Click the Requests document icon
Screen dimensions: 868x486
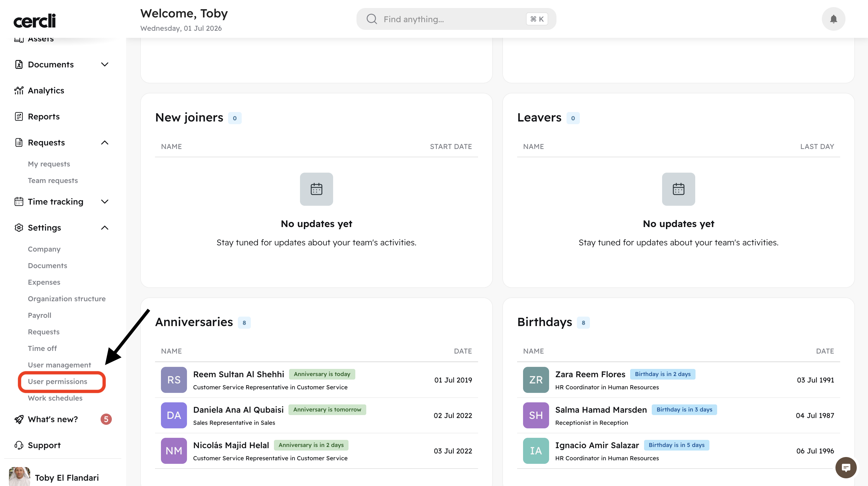coord(19,142)
